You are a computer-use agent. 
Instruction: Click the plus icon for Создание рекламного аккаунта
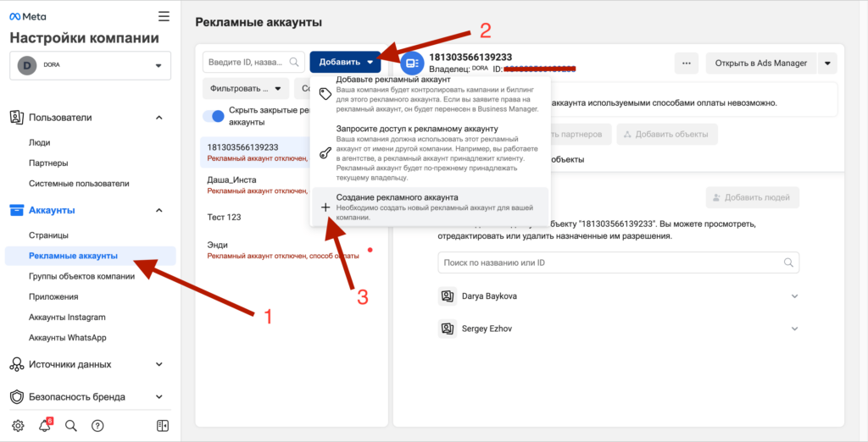coord(325,207)
